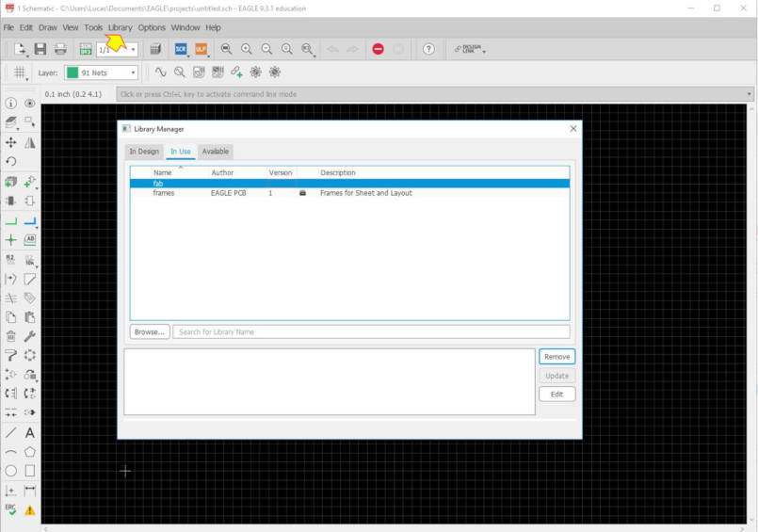This screenshot has height=532, width=758.
Task: Run a ULP with the orange icon
Action: pyautogui.click(x=201, y=49)
